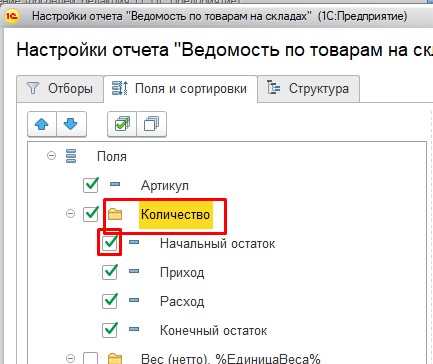Click the Поля list icon
This screenshot has height=364, width=433.
(x=71, y=156)
